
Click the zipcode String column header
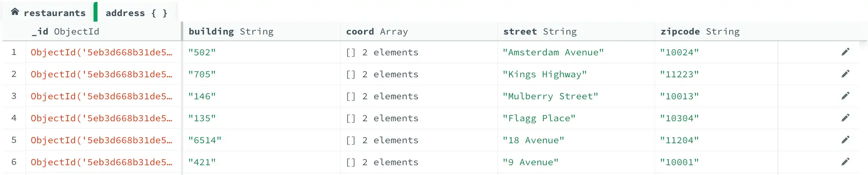[700, 31]
